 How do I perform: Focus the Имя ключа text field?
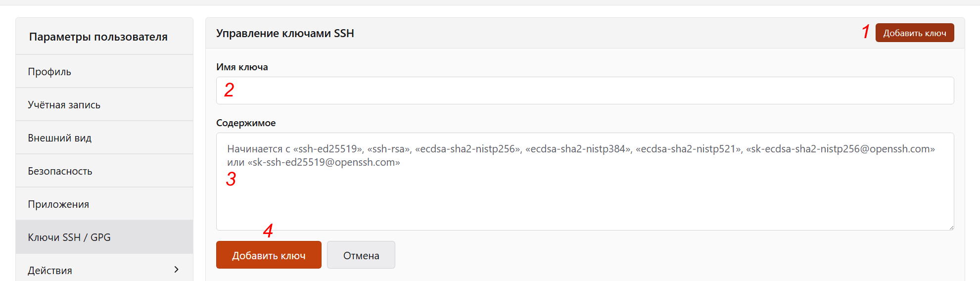[585, 91]
